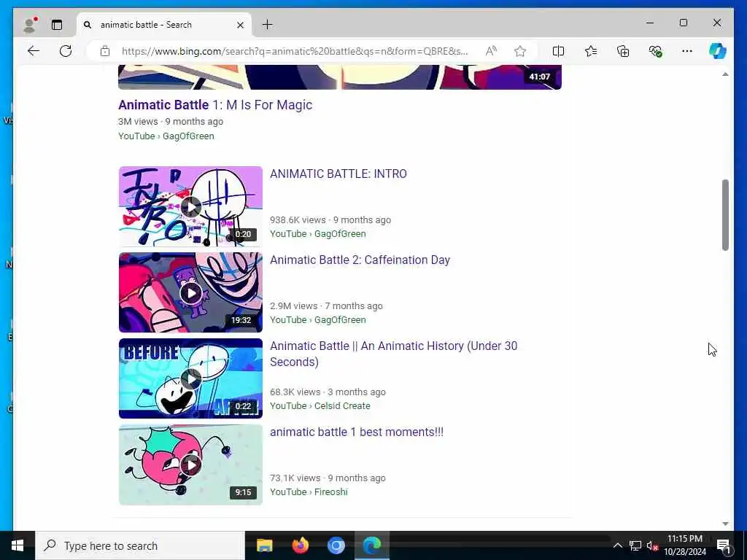The image size is (747, 560).
Task: Open the notification center icon
Action: pos(724,545)
